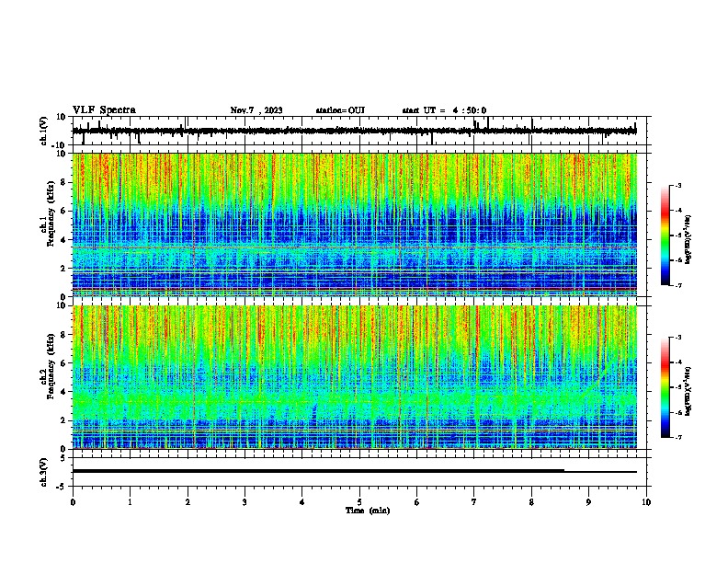The height and width of the screenshot is (563, 728).
Task: Click time-axis tick label "0"
Action: (73, 502)
